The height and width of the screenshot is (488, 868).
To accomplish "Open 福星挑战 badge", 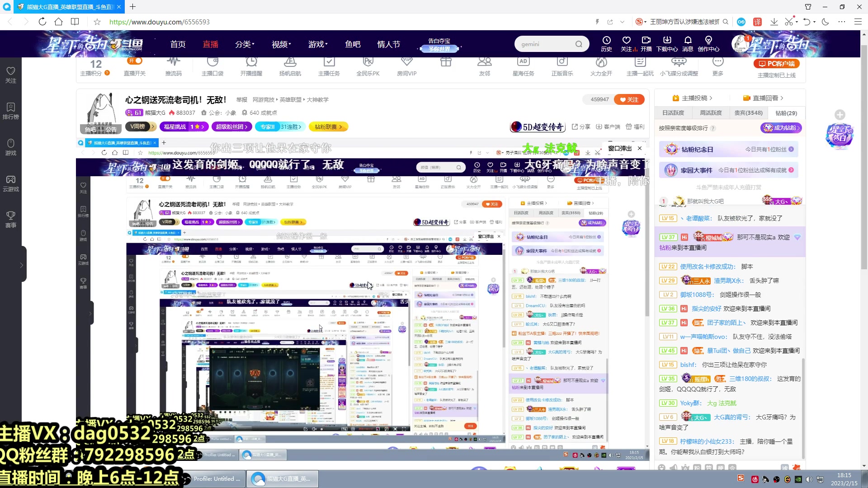I will 184,127.
